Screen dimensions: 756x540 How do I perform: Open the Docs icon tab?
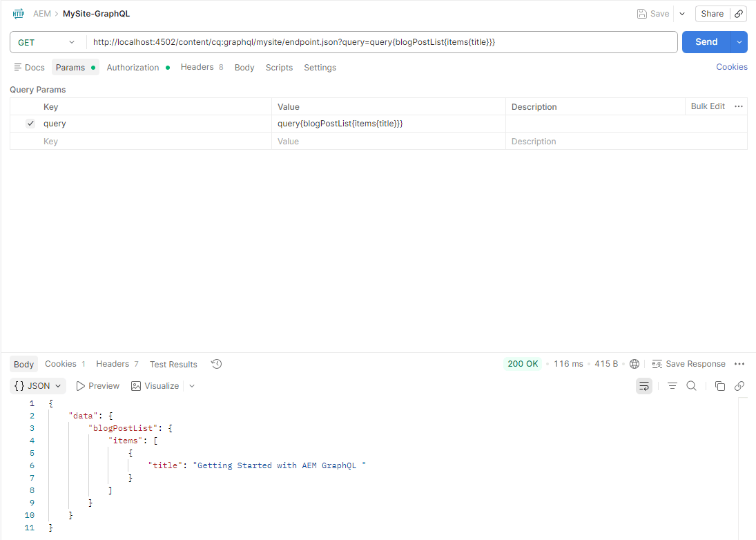[x=30, y=68]
